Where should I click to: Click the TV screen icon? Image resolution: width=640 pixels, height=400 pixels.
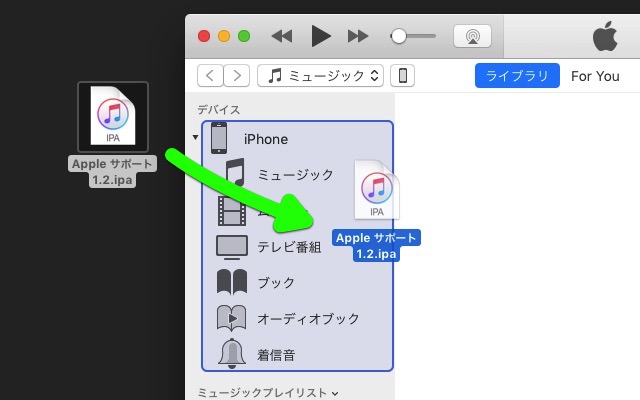(232, 247)
